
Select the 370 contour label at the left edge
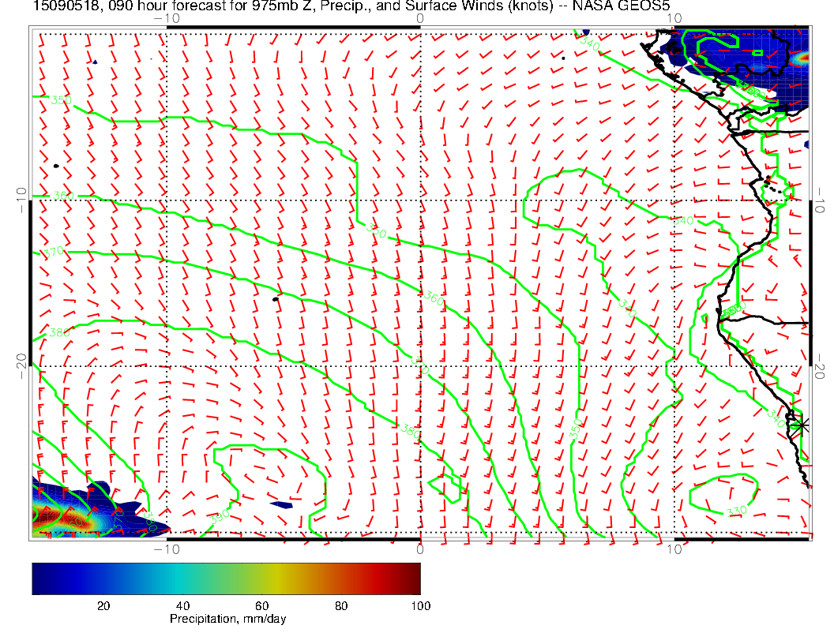(x=54, y=252)
